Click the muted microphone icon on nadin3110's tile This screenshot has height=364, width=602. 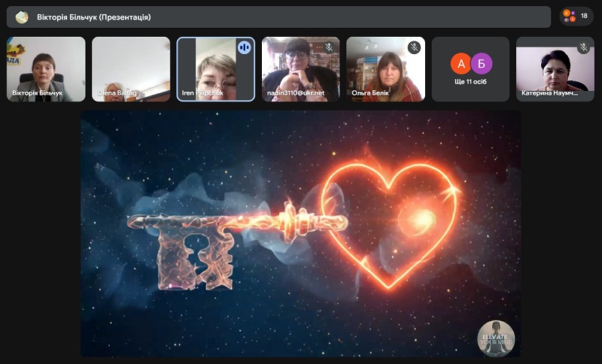click(328, 47)
